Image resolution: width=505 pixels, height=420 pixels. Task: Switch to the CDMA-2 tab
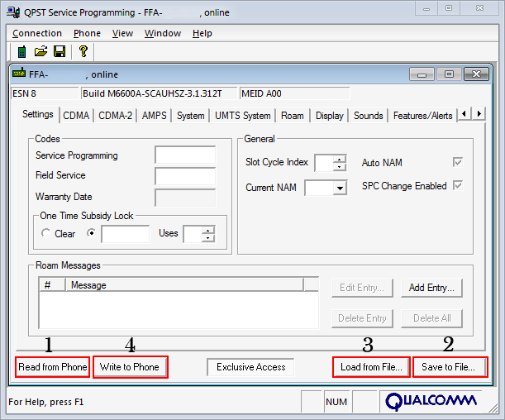(116, 116)
